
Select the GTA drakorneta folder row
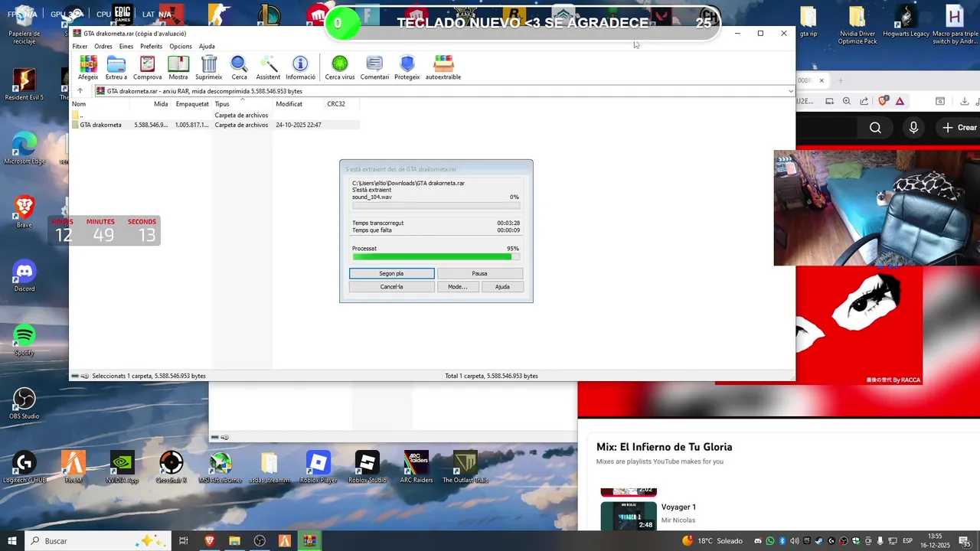[214, 125]
